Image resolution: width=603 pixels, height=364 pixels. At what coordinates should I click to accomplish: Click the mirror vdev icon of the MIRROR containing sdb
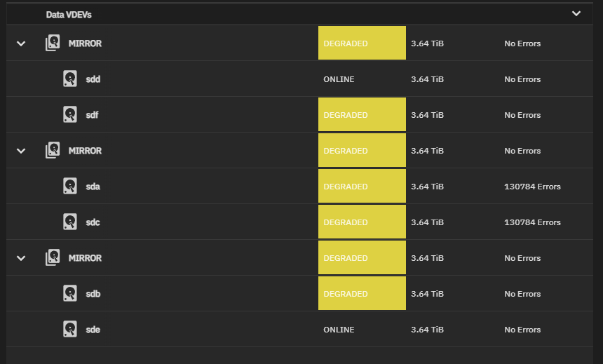point(53,257)
